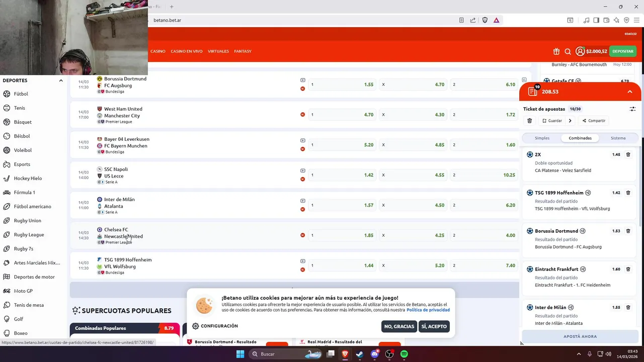Image resolution: width=644 pixels, height=362 pixels.
Task: Expand +2 markets on Inter de Milán bet
Action: click(571, 308)
